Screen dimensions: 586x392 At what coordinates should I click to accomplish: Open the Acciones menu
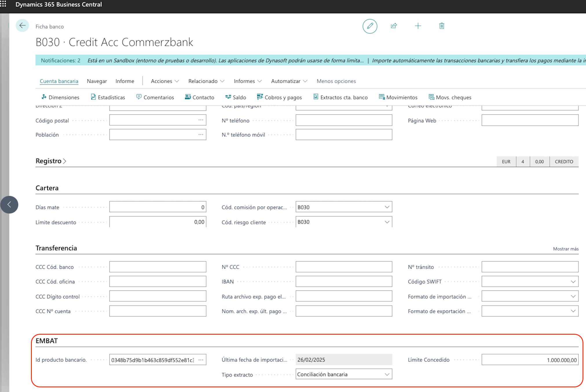click(165, 81)
